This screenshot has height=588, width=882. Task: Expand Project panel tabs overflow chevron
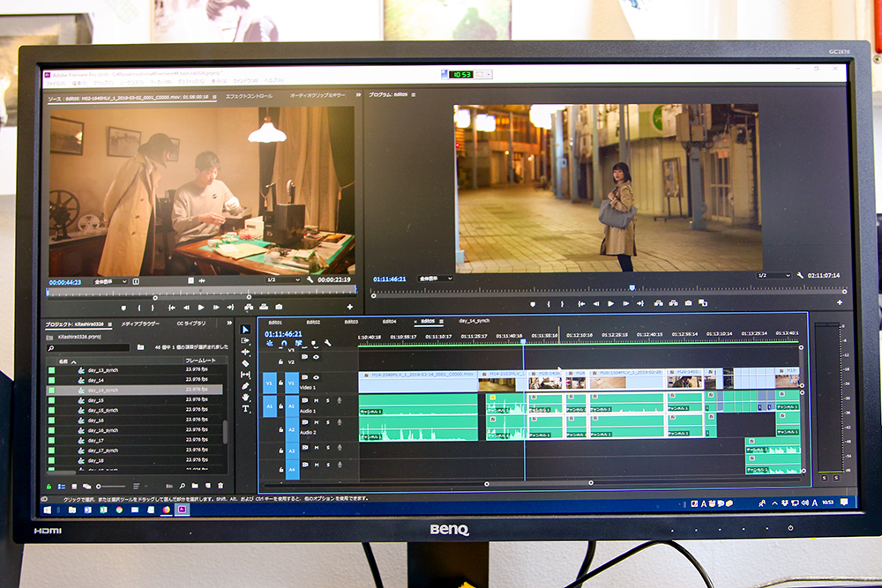[x=229, y=324]
